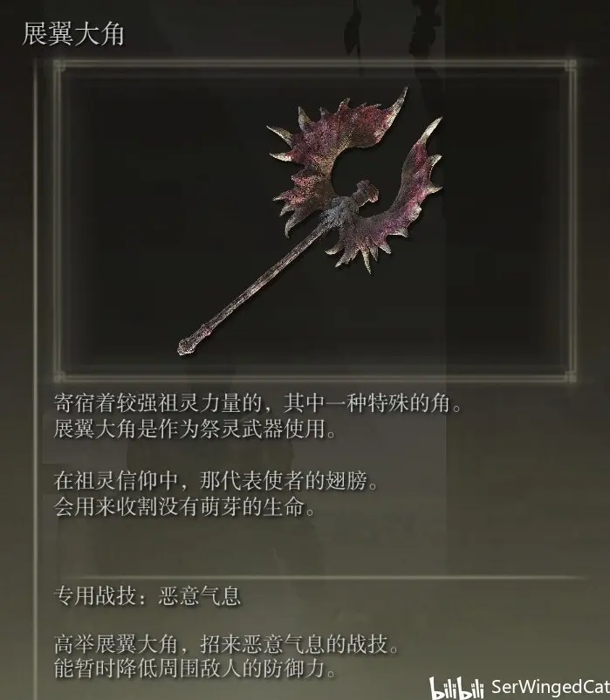Click the line 寄宿着较强祖灵力量的
This screenshot has height=700, width=610.
[x=159, y=403]
